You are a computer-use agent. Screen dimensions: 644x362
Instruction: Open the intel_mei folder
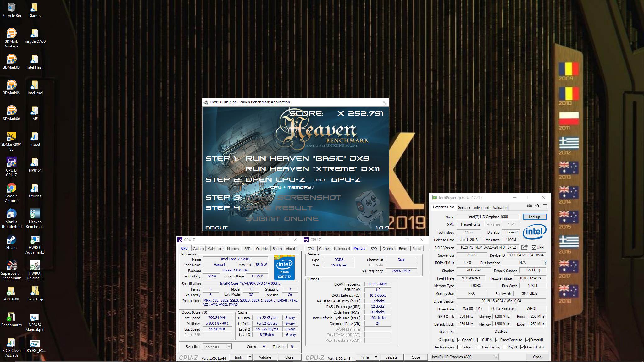(x=35, y=87)
